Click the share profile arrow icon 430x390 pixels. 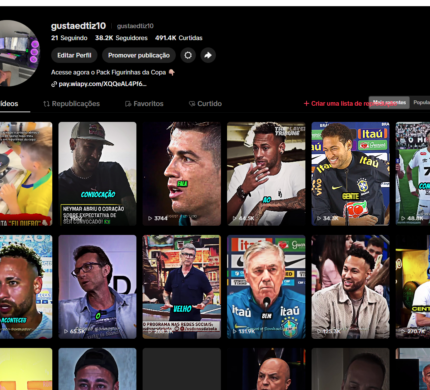pyautogui.click(x=208, y=55)
